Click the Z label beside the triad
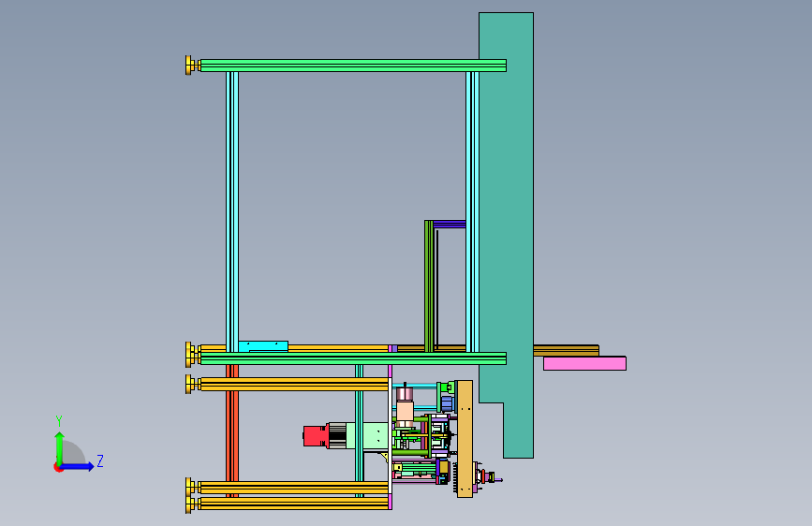Screen dimensions: 812x526 coord(100,460)
